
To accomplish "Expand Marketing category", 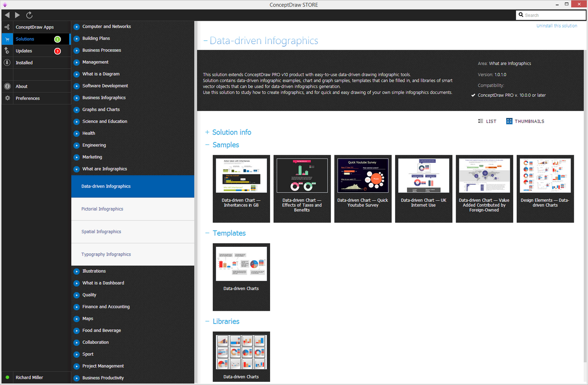I will (x=77, y=157).
